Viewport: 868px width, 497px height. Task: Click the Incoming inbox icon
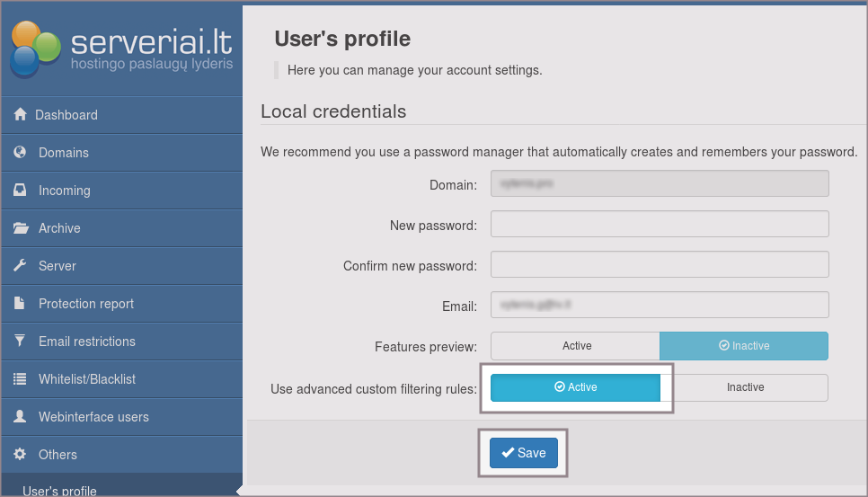pyautogui.click(x=20, y=191)
